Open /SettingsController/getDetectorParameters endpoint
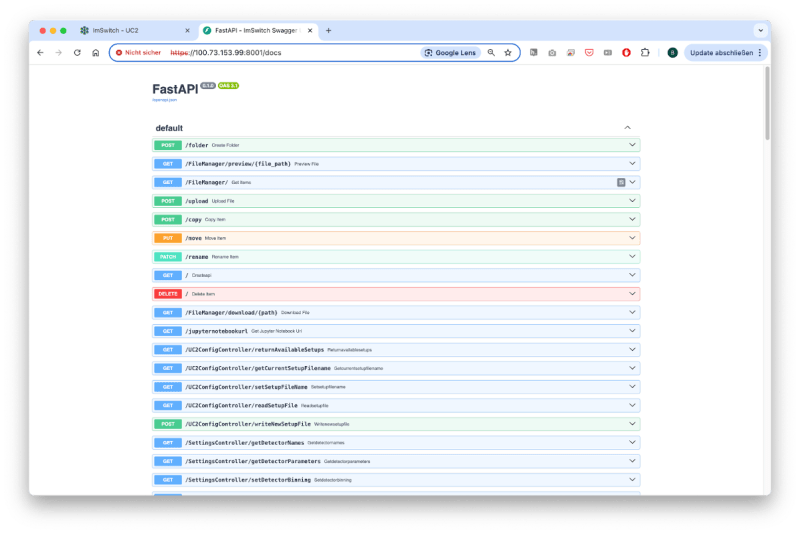Image resolution: width=800 pixels, height=534 pixels. pos(396,461)
